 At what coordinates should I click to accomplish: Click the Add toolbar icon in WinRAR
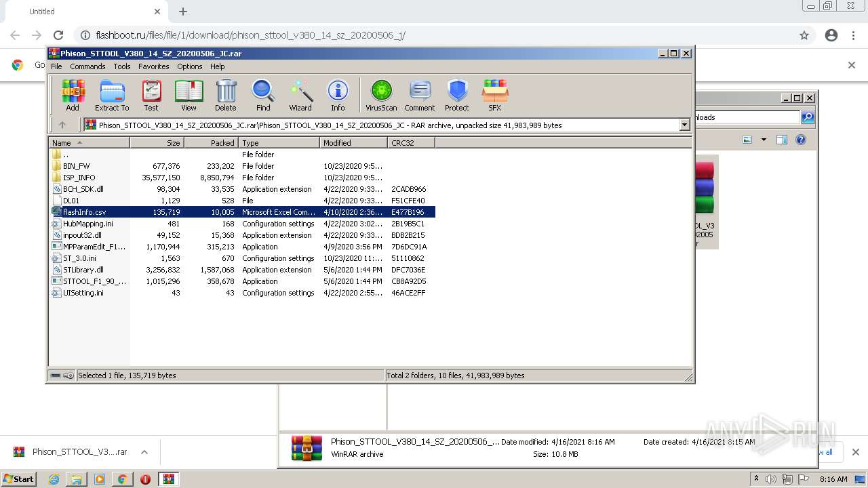click(73, 95)
